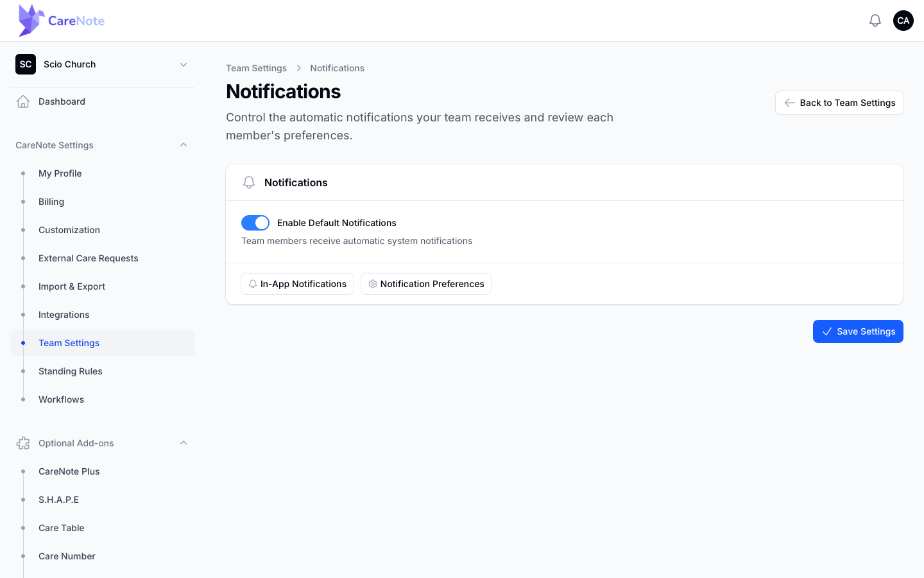Screen dimensions: 924x578
Task: Click the Optional Add-ons puzzle icon
Action: coord(23,443)
